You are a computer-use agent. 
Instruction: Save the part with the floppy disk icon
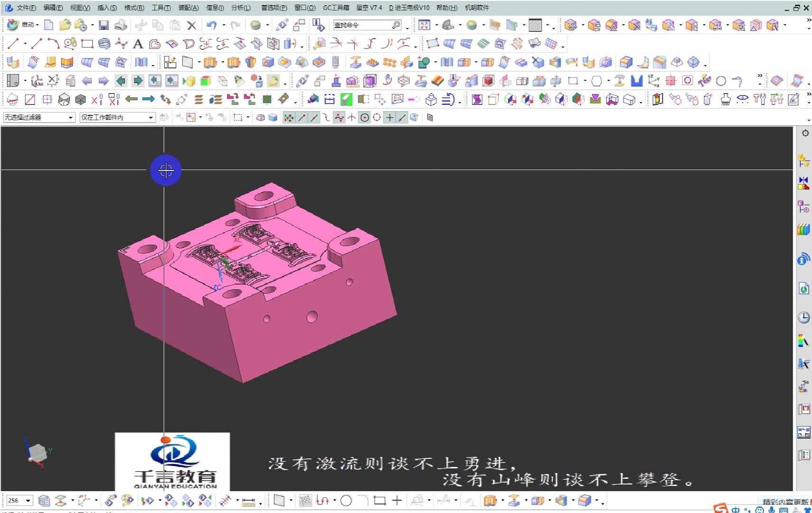pyautogui.click(x=104, y=25)
